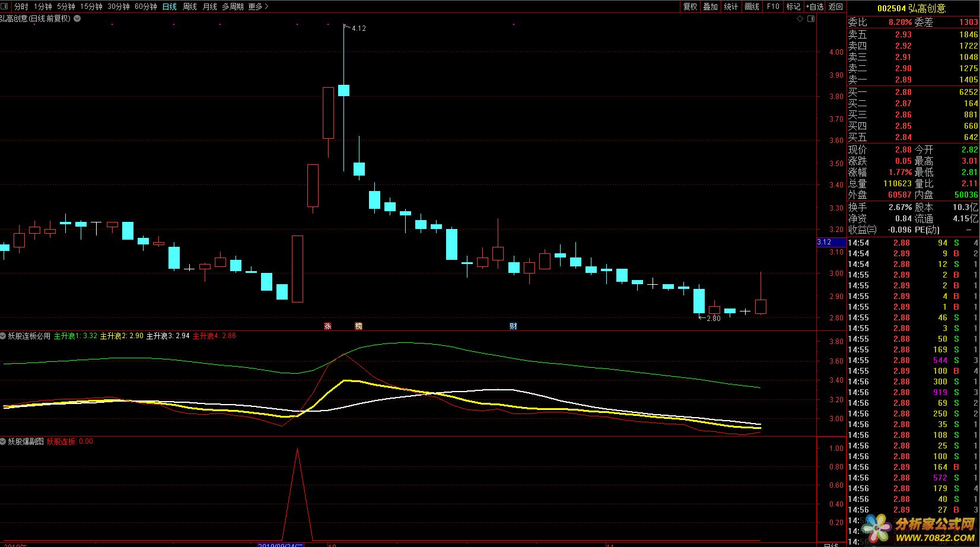Click the 妖股连板: 0.00 legend value
Screen dimensions: 980x547
coord(69,441)
